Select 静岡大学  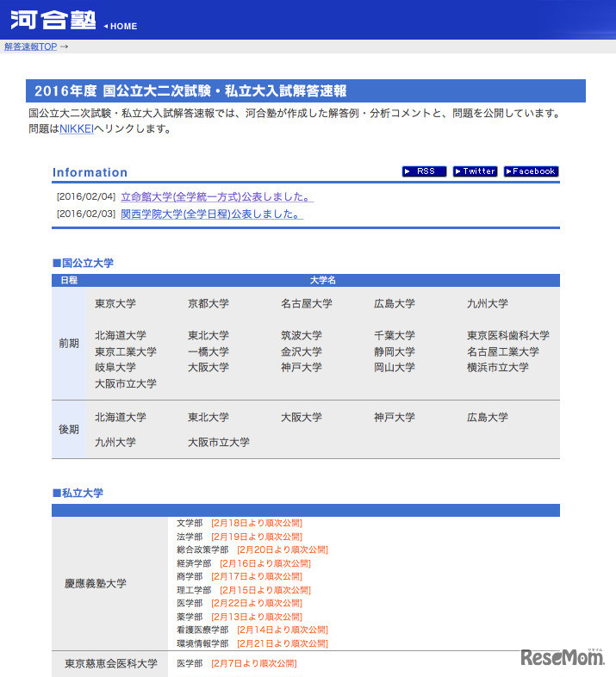pyautogui.click(x=395, y=351)
